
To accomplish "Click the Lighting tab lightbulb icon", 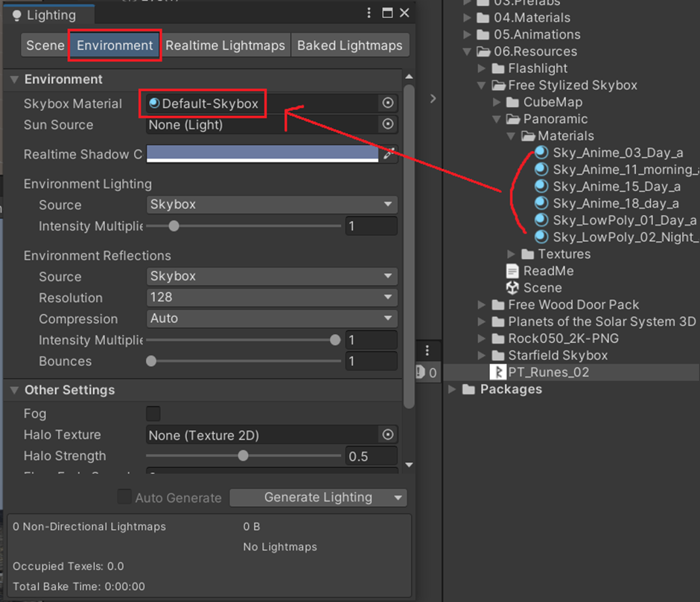I will point(16,16).
